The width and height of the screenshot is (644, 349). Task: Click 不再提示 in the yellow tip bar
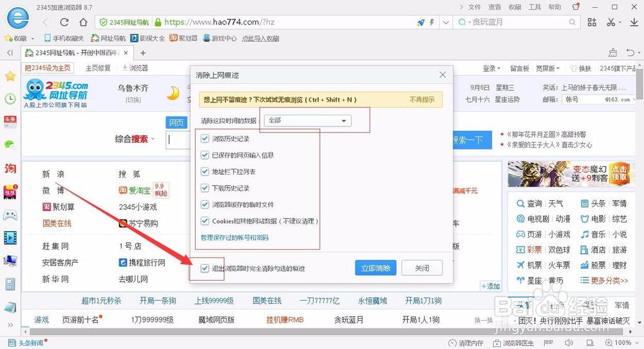pos(422,99)
